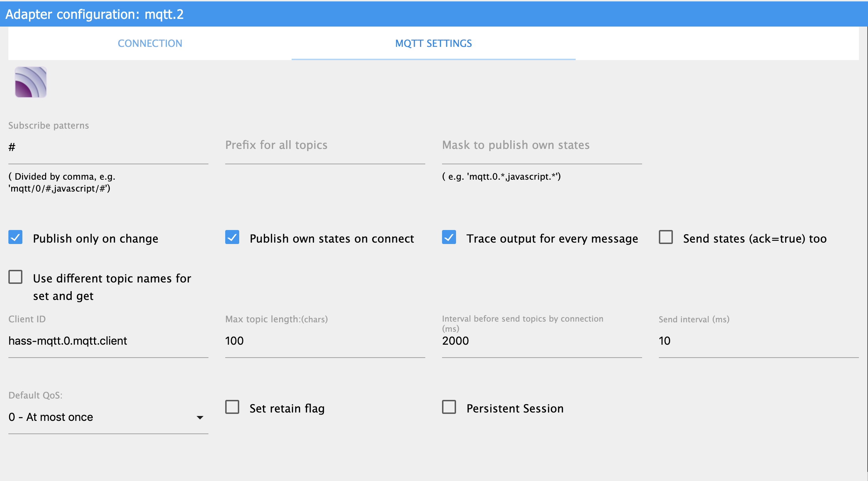This screenshot has height=481, width=868.
Task: Check Use different topic names for set and get
Action: (x=16, y=277)
